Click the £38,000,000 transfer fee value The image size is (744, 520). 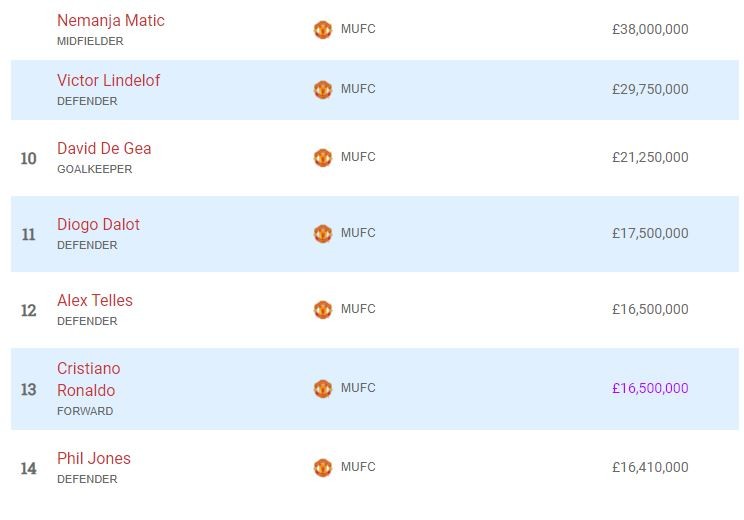(650, 30)
